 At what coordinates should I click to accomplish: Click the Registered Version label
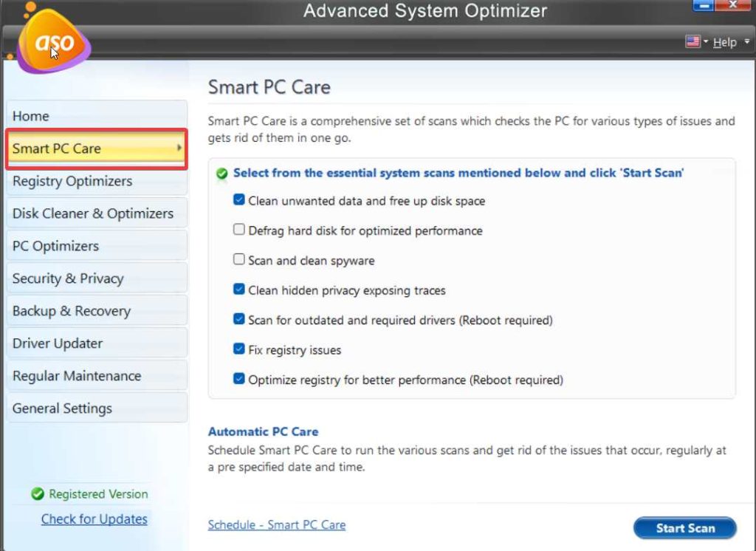click(98, 493)
